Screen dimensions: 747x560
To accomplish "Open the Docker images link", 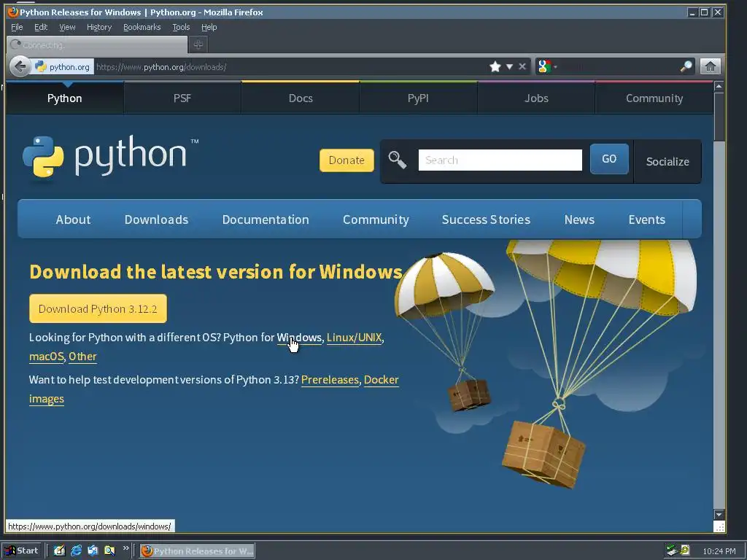I will (381, 380).
